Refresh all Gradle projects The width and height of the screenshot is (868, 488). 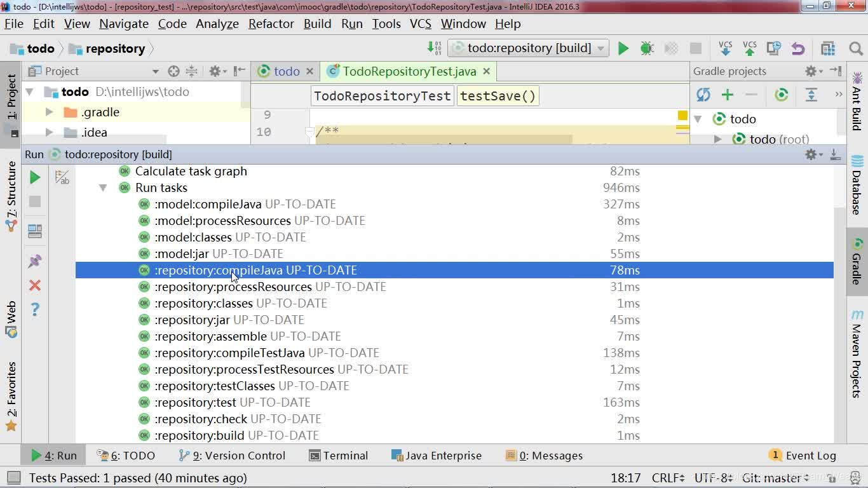[703, 95]
